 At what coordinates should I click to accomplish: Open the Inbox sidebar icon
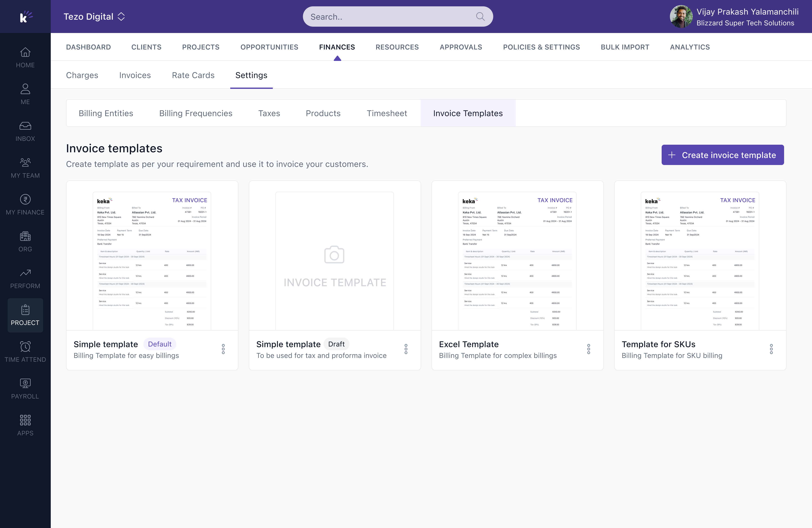[x=25, y=126]
